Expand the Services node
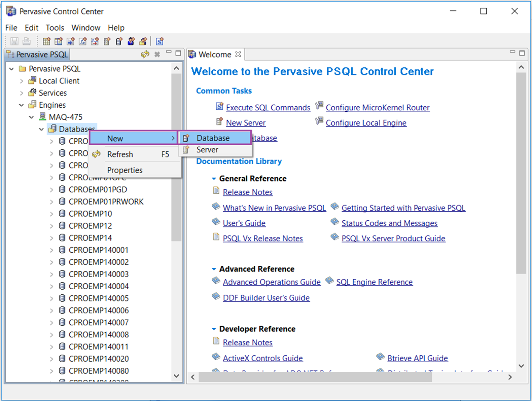Viewport: 532px width, 401px height. pos(22,93)
